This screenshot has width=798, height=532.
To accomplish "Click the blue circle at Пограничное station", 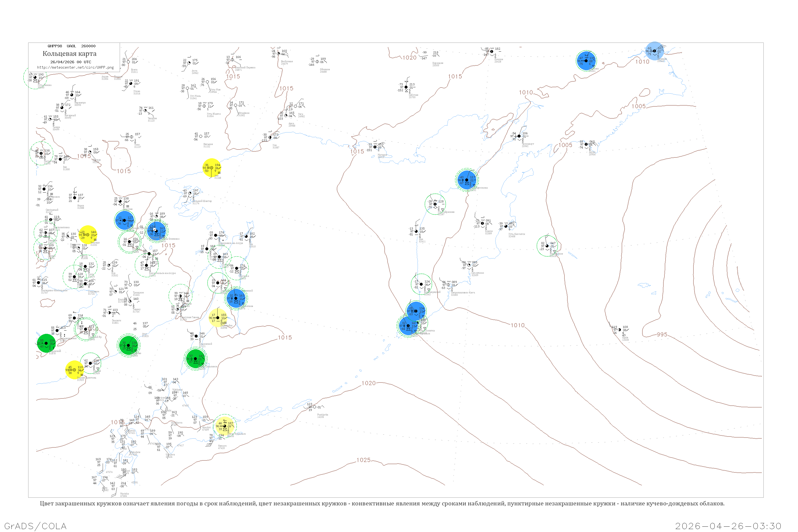I will (236, 298).
